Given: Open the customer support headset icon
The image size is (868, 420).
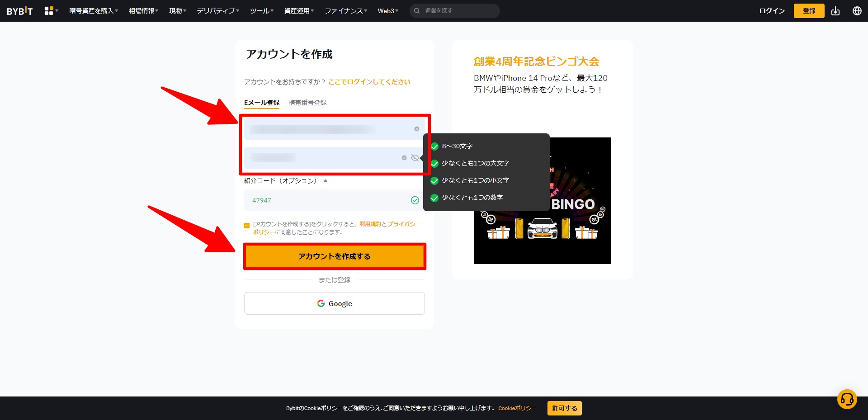Looking at the screenshot, I should 847,399.
